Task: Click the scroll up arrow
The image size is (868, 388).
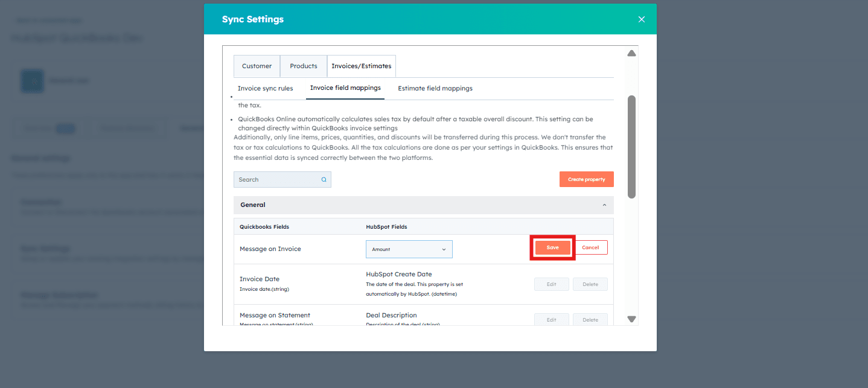Action: pyautogui.click(x=632, y=54)
